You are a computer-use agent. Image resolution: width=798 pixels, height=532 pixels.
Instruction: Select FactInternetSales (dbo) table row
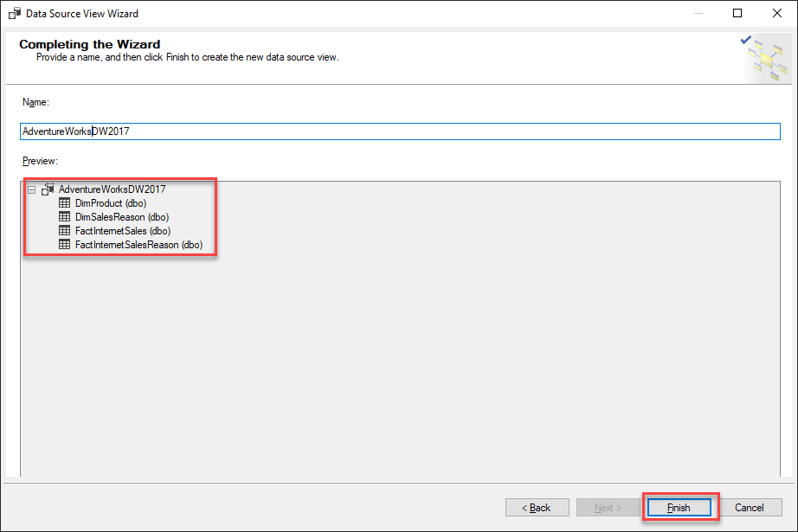tap(123, 230)
